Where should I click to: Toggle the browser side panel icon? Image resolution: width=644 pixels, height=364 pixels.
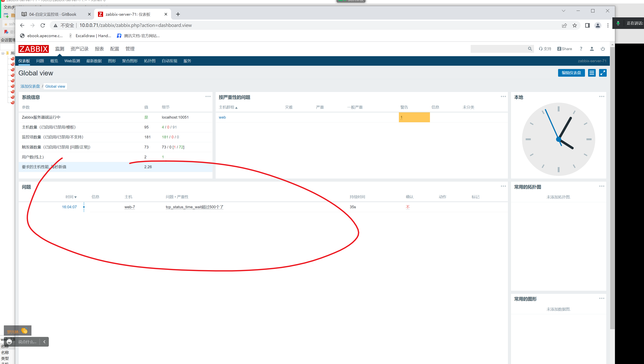point(587,25)
